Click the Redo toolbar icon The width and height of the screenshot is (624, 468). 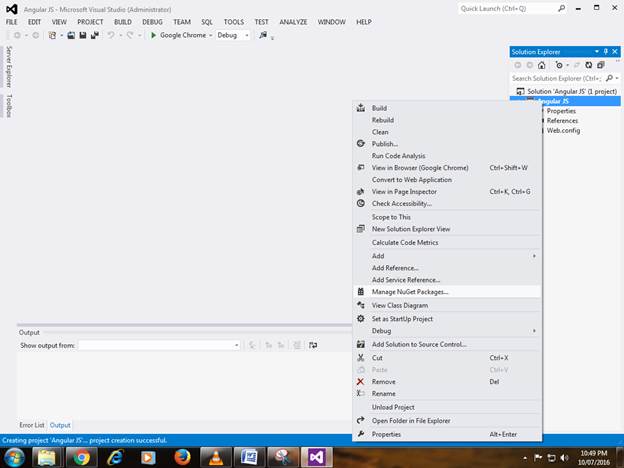[130, 35]
